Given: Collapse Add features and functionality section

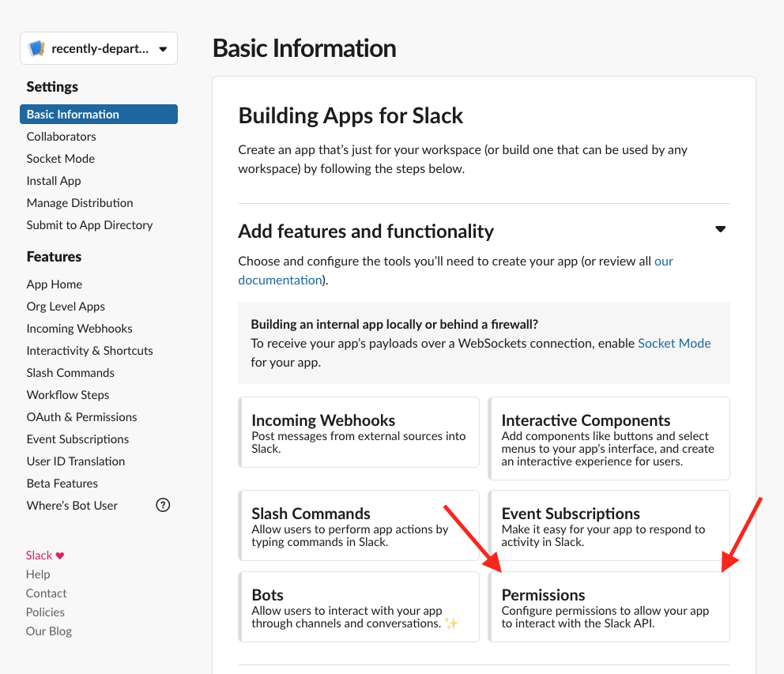Looking at the screenshot, I should click(720, 229).
